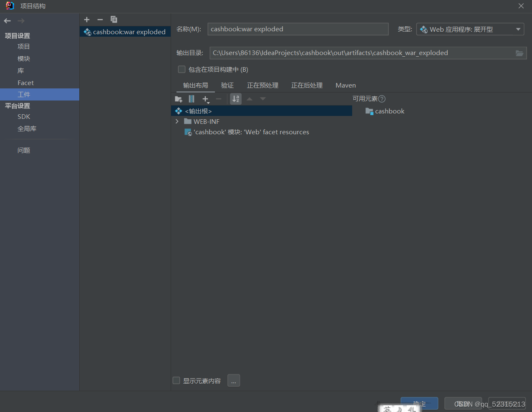The height and width of the screenshot is (412, 532).
Task: Copy the cashbook:war exploded artifact
Action: coord(113,19)
